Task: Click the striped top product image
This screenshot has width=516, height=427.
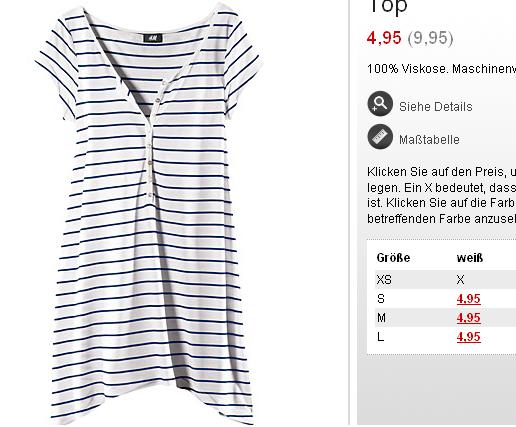Action: pos(149,213)
